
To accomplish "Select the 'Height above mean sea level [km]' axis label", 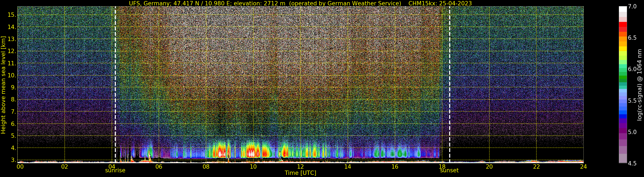I will [3, 85].
